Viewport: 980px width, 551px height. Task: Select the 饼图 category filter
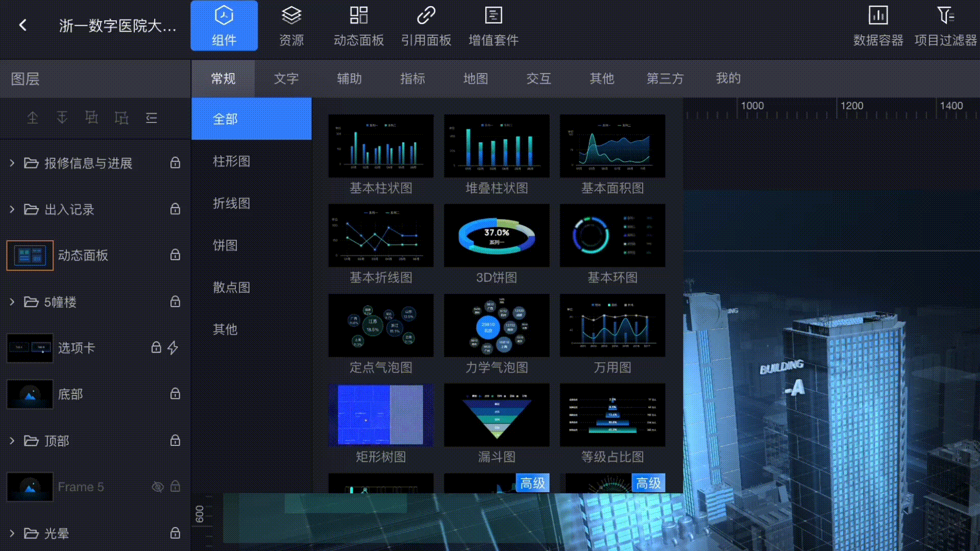pos(225,245)
